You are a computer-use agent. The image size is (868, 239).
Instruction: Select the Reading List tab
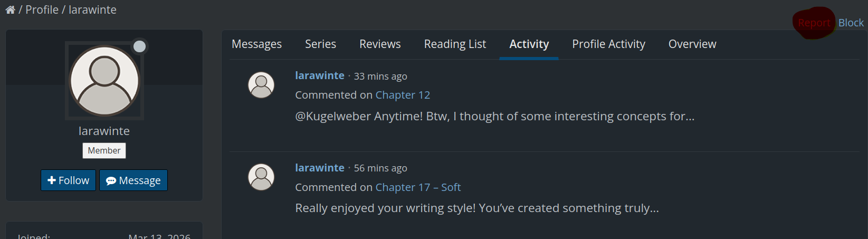click(455, 44)
